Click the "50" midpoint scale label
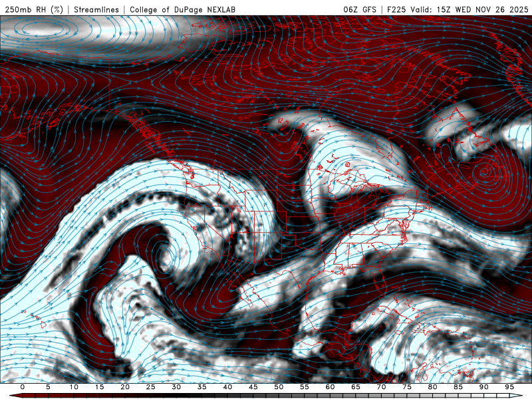 (279, 387)
